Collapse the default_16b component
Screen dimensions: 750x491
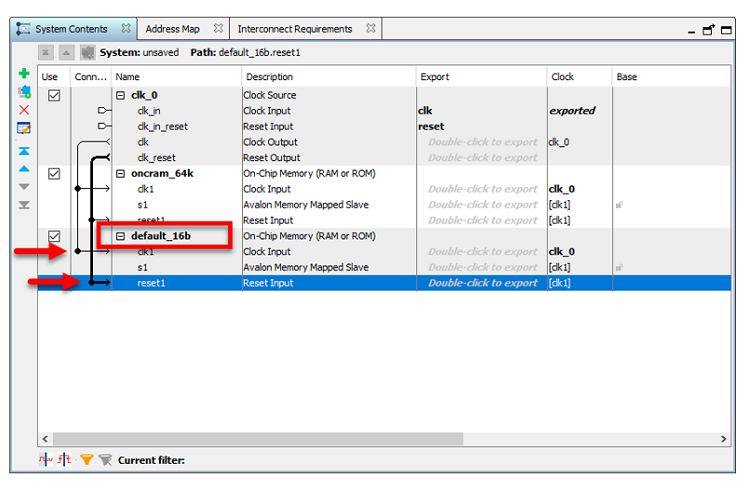pyautogui.click(x=121, y=236)
